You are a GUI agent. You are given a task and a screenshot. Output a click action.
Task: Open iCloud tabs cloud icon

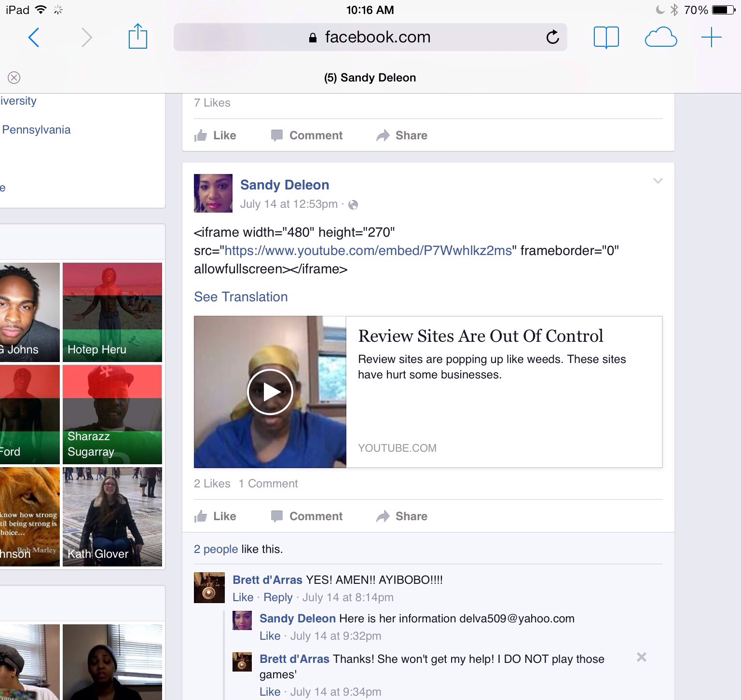tap(661, 37)
